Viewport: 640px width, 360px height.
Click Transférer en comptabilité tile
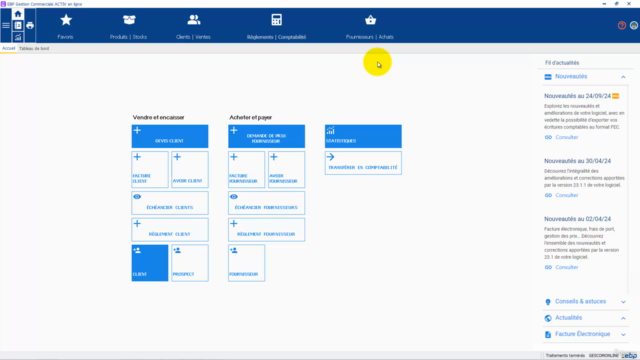(x=363, y=163)
